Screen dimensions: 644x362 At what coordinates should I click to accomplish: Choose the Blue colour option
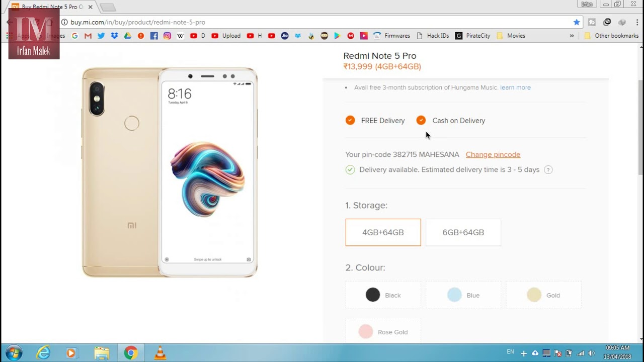463,295
